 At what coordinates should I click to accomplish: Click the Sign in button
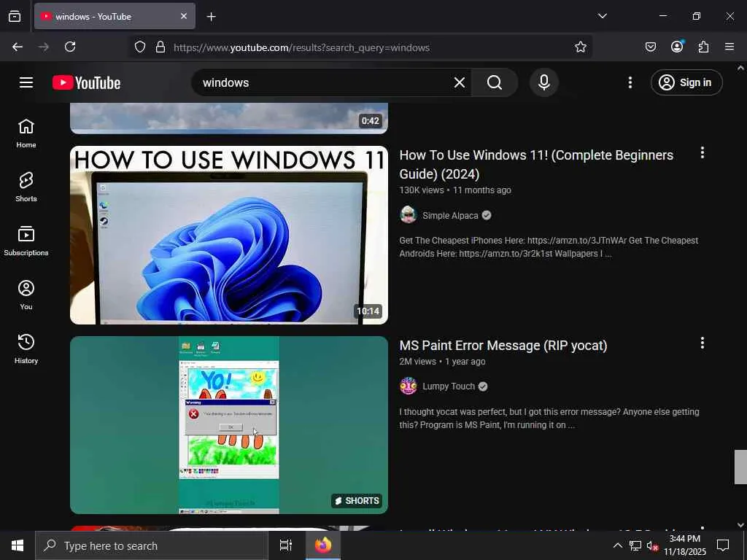pyautogui.click(x=686, y=82)
